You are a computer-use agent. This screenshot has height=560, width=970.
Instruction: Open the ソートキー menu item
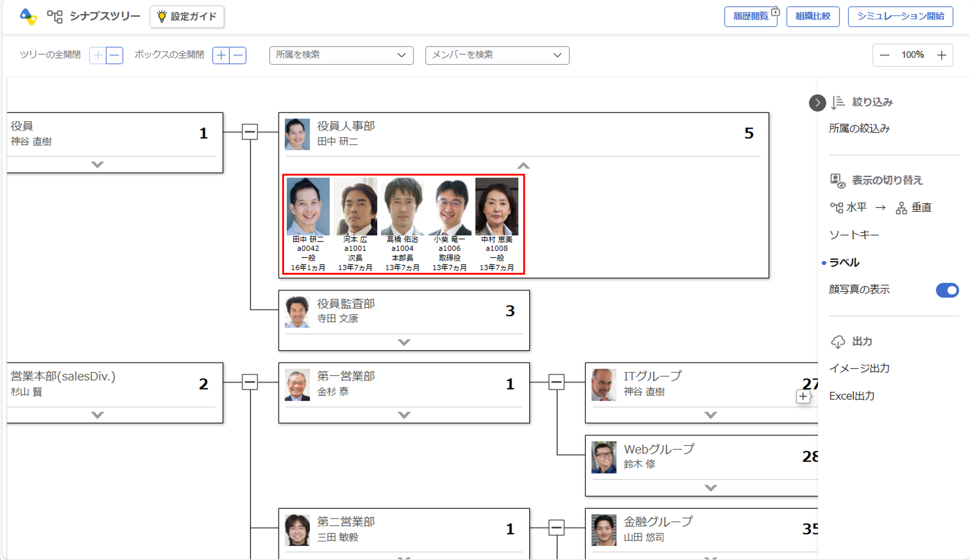point(854,235)
